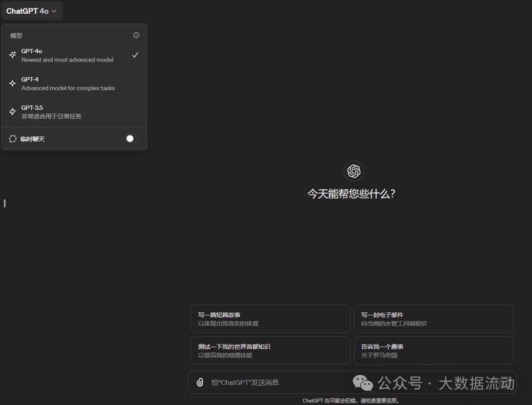Click the 告诉我一个趣事 suggestion card

pyautogui.click(x=433, y=351)
